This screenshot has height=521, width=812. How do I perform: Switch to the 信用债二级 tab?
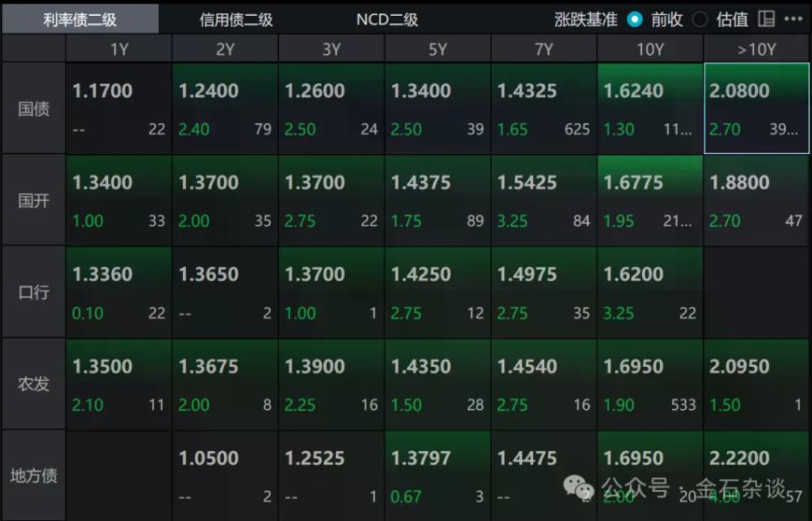coord(236,20)
